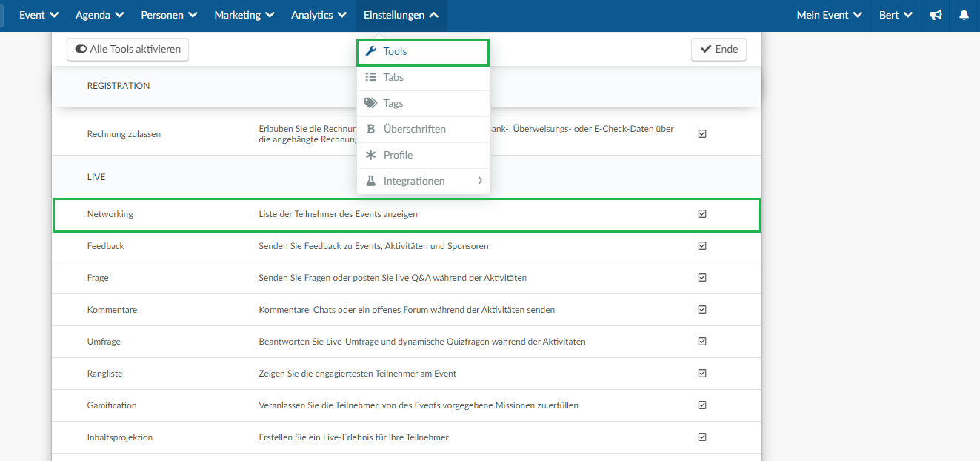Toggle the Rangliste checkbox
The image size is (980, 461).
pyautogui.click(x=702, y=373)
